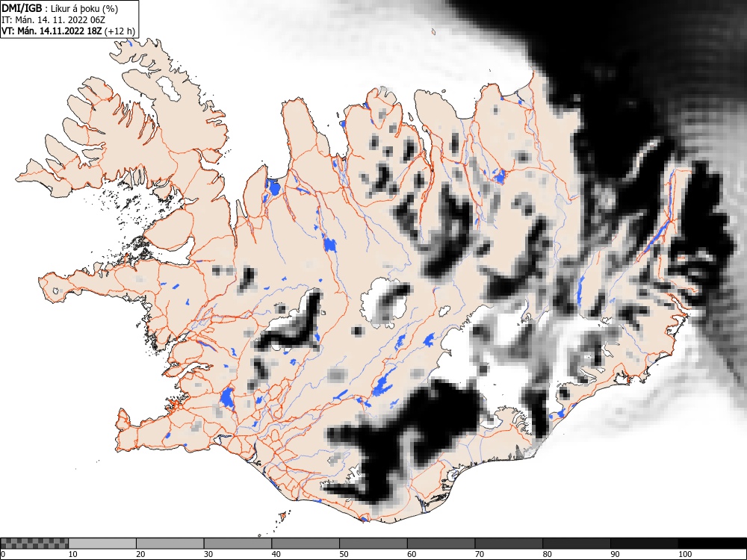Click the legend label '20'
The width and height of the screenshot is (747, 560).
(140, 554)
